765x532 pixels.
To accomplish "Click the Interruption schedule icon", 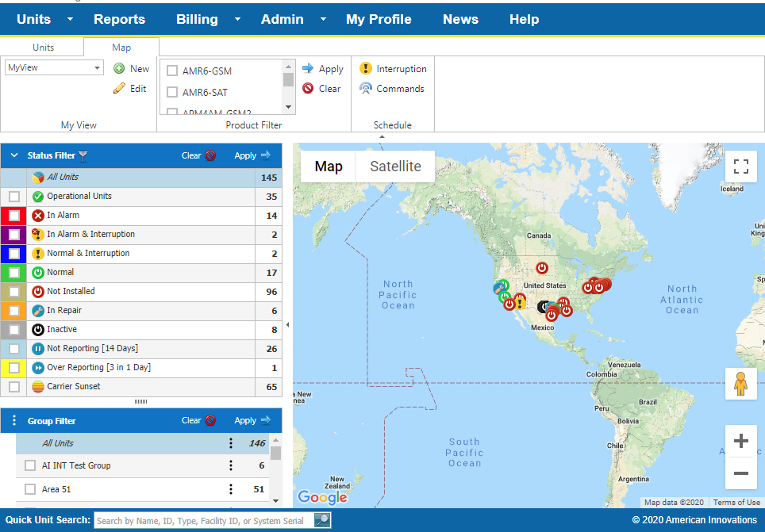I will (x=364, y=68).
